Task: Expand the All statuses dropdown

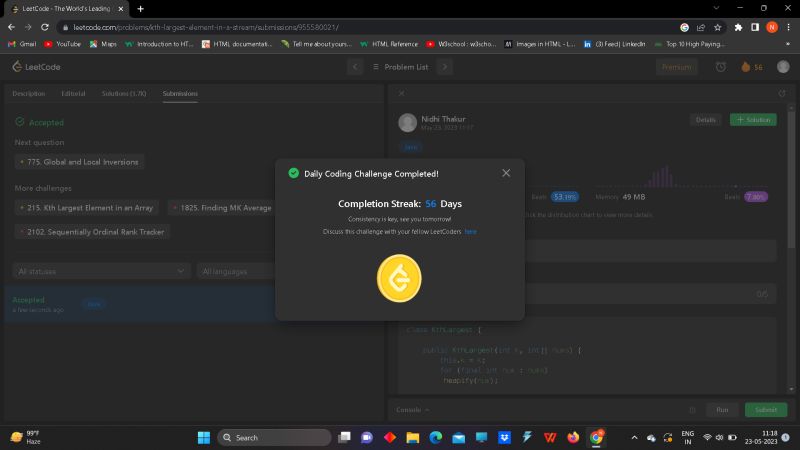Action: (101, 271)
